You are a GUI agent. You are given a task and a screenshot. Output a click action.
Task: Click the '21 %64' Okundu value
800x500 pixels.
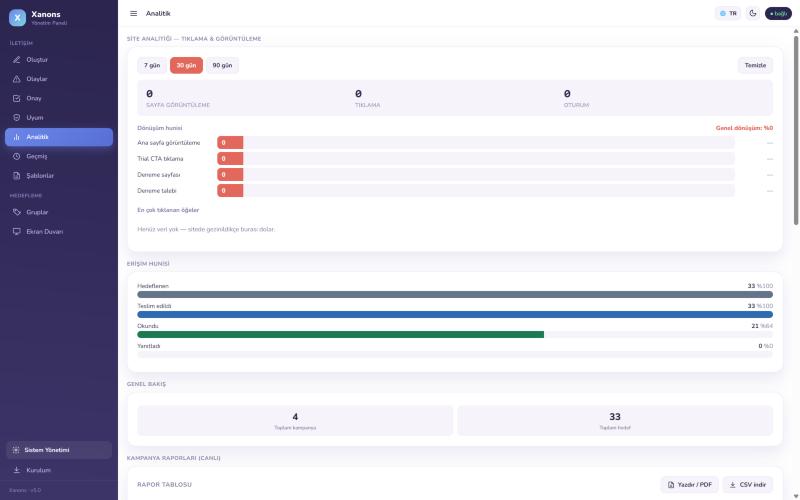(762, 326)
